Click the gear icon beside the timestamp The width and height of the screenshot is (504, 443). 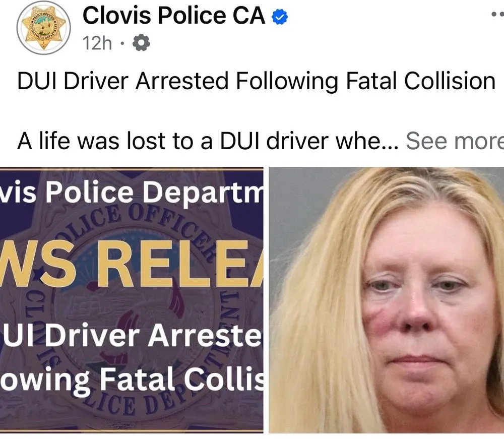pyautogui.click(x=141, y=44)
